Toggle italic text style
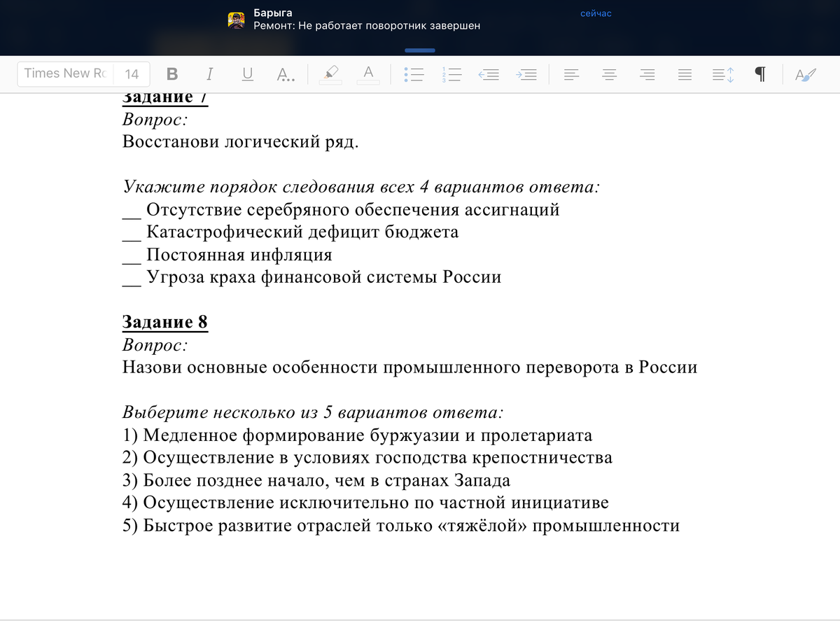 210,73
